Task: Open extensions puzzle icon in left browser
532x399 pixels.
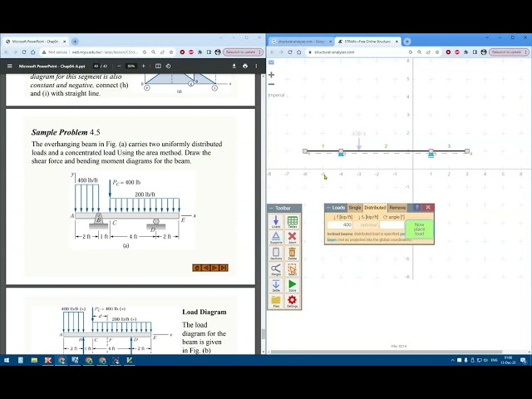Action: tap(199, 52)
